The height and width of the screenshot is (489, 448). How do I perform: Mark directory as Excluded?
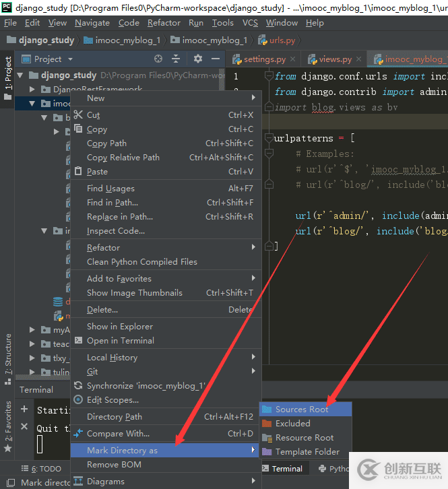pos(292,424)
